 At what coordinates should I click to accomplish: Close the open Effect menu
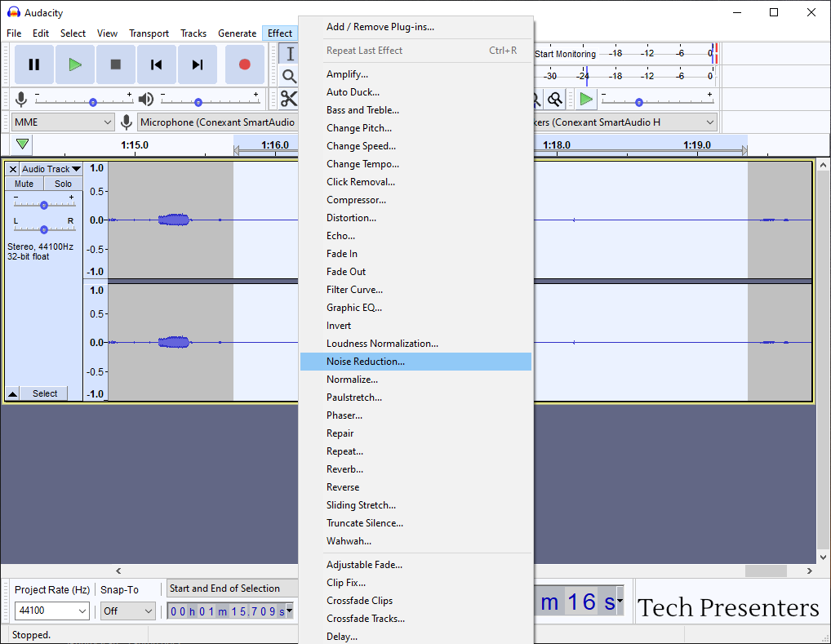[x=280, y=33]
